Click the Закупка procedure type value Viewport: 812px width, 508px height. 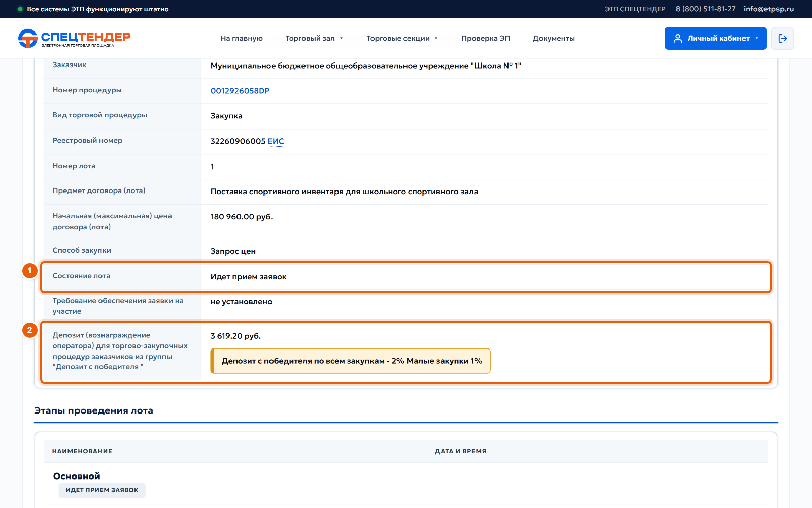pyautogui.click(x=226, y=116)
